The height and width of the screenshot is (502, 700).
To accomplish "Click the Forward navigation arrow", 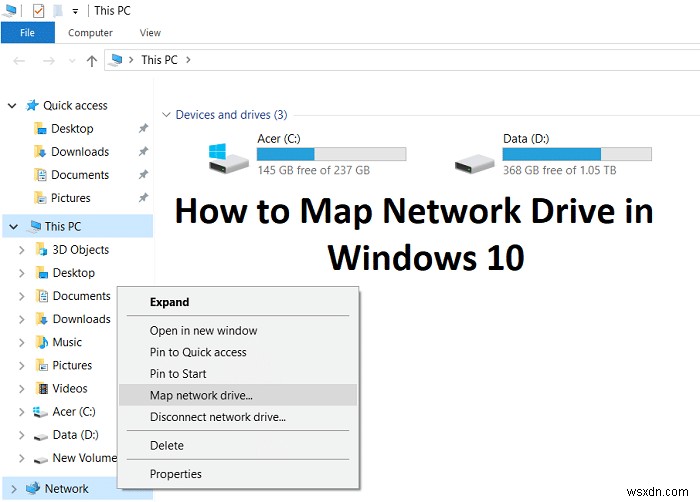I will coord(49,60).
